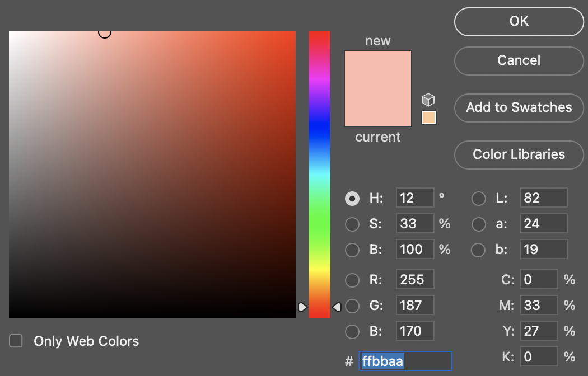588x376 pixels.
Task: Click the small gamut color swatch under the cube
Action: click(x=428, y=117)
